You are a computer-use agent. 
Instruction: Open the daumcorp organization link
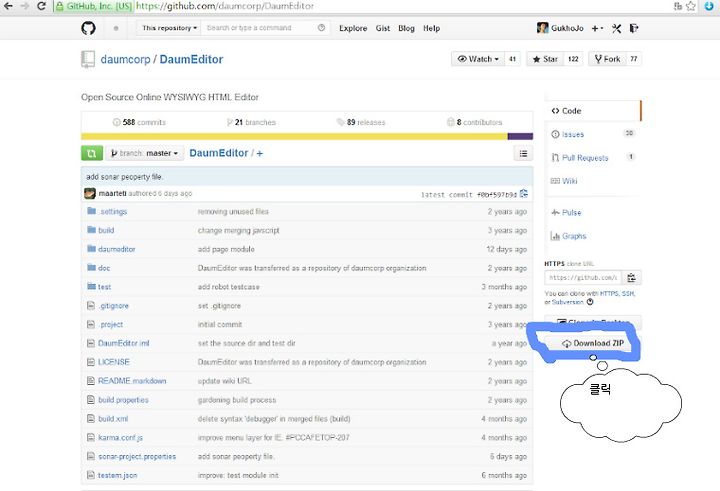pos(125,59)
